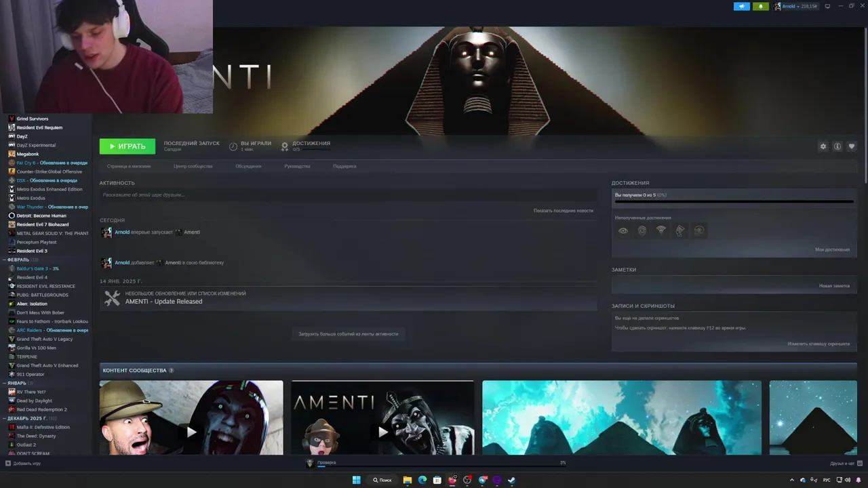Viewport: 868px width, 488px height.
Task: Select the eye achievement icon
Action: pos(623,230)
